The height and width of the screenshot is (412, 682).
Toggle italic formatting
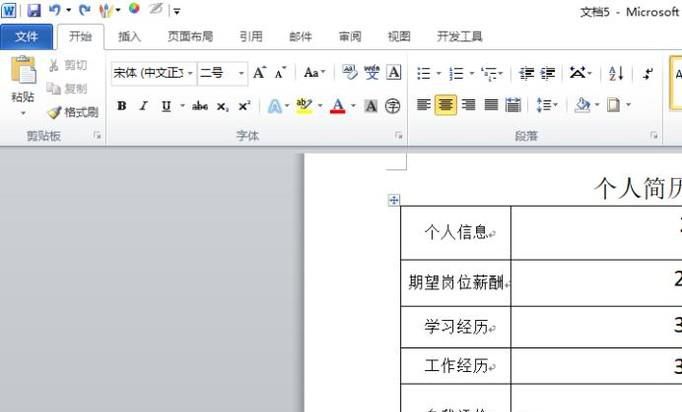(x=144, y=106)
